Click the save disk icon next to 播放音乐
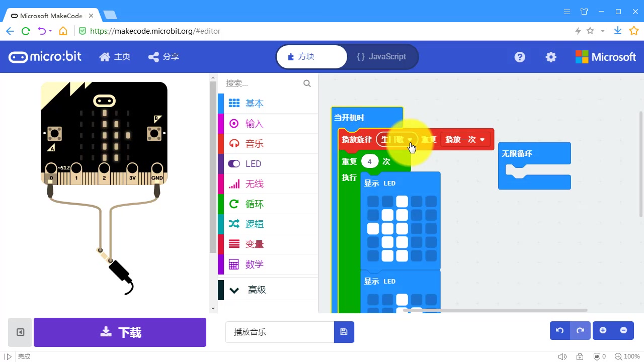Screen dimensions: 644x362 click(344, 332)
